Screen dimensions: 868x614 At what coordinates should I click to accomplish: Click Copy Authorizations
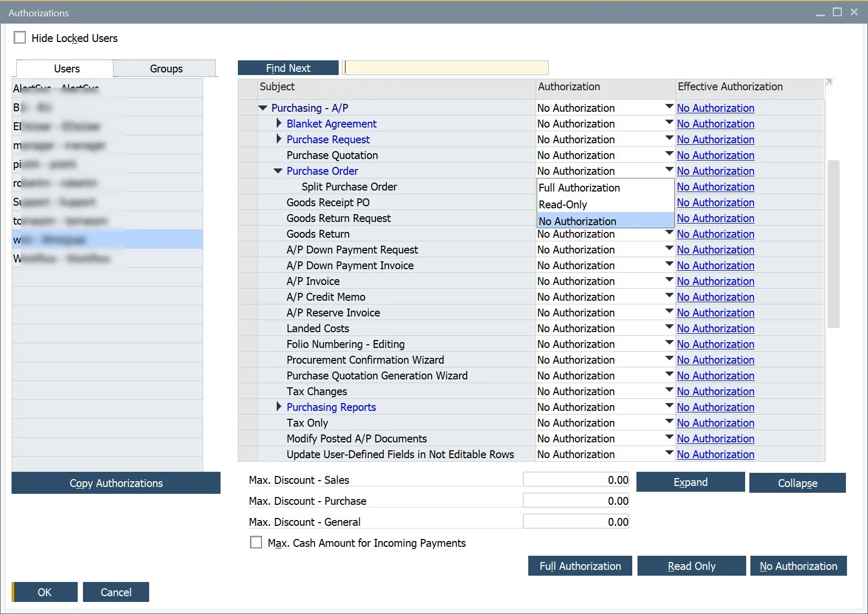pyautogui.click(x=116, y=483)
